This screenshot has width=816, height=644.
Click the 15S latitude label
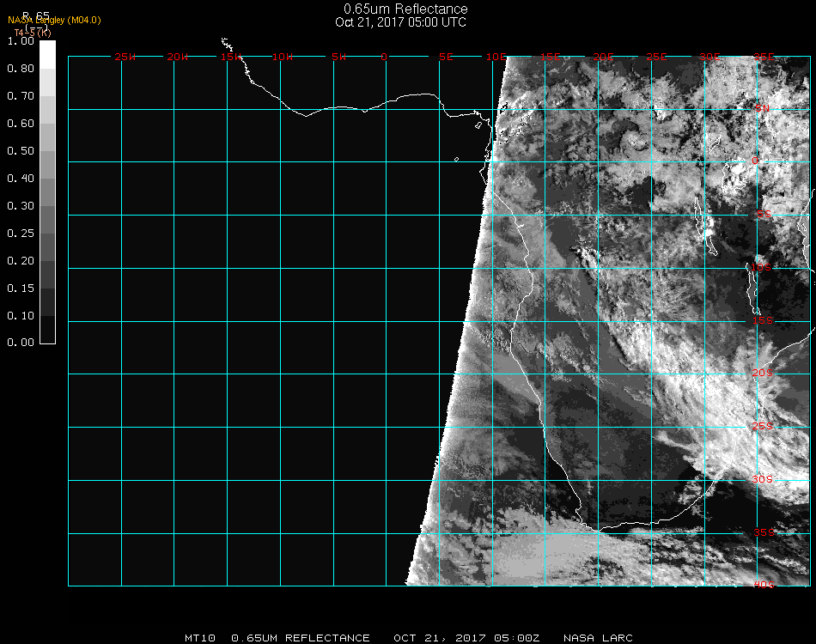763,321
